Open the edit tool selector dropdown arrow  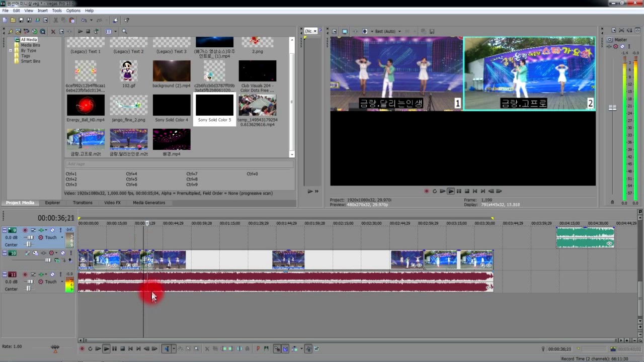click(174, 348)
